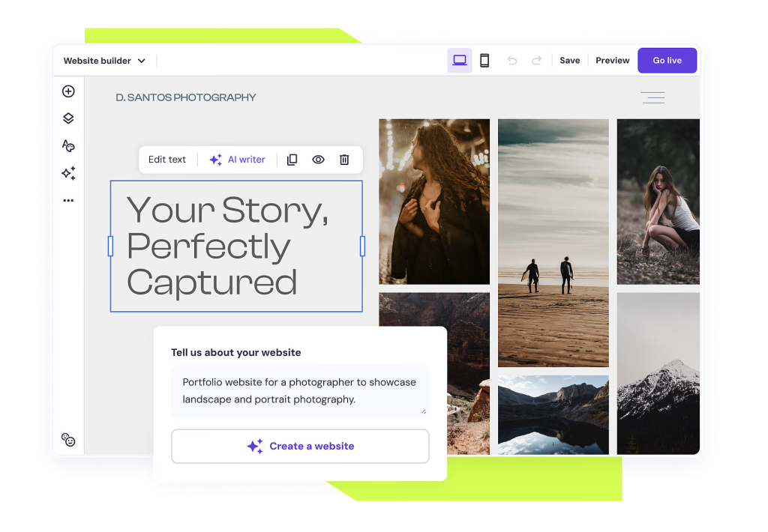768x532 pixels.
Task: Switch to desktop view mode
Action: coord(460,60)
